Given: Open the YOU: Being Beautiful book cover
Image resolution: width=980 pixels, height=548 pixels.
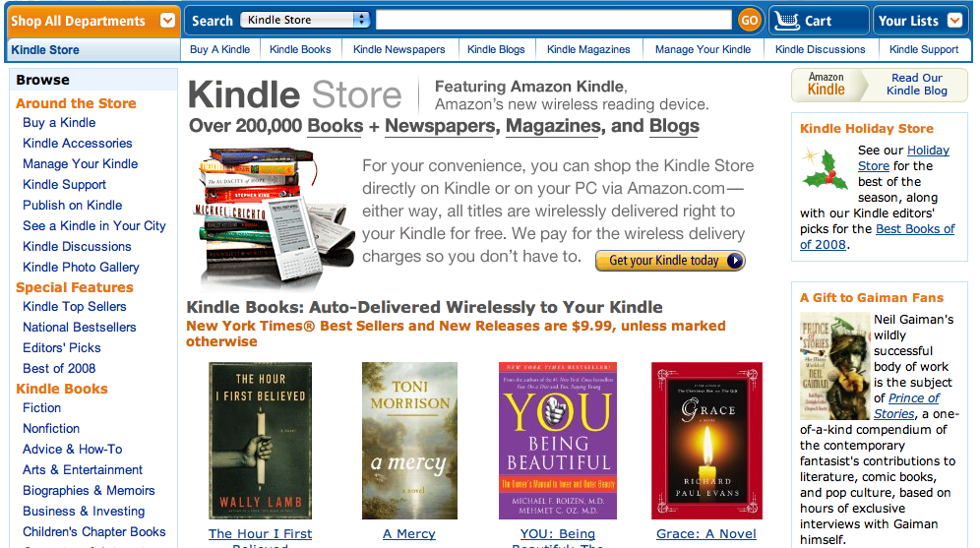Looking at the screenshot, I should click(x=558, y=441).
